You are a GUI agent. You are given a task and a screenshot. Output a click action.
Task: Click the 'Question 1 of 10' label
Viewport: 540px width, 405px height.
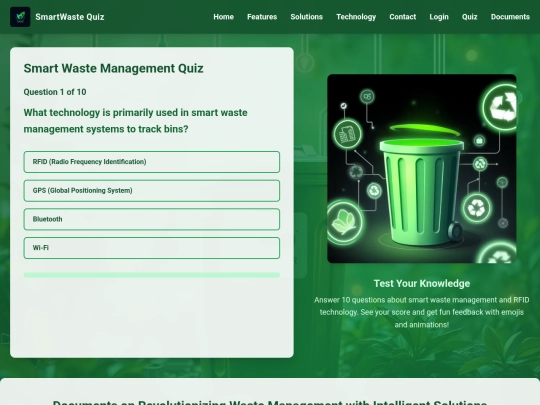55,92
